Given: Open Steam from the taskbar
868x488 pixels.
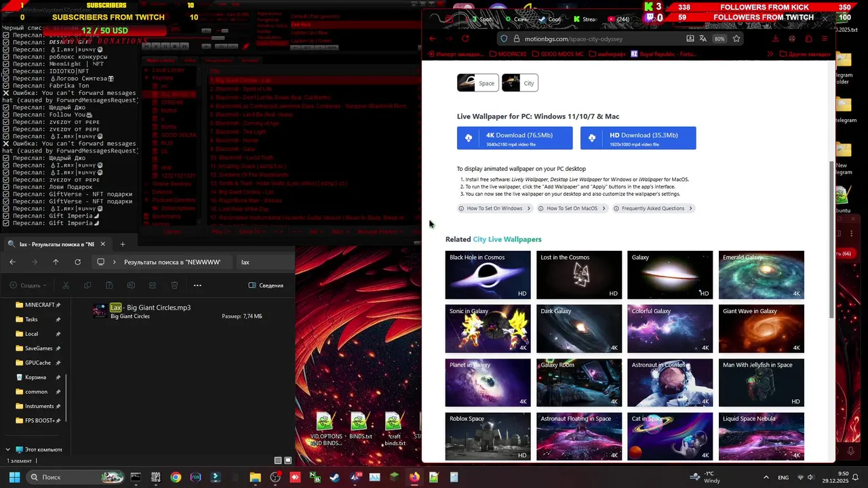Looking at the screenshot, I should (x=334, y=477).
